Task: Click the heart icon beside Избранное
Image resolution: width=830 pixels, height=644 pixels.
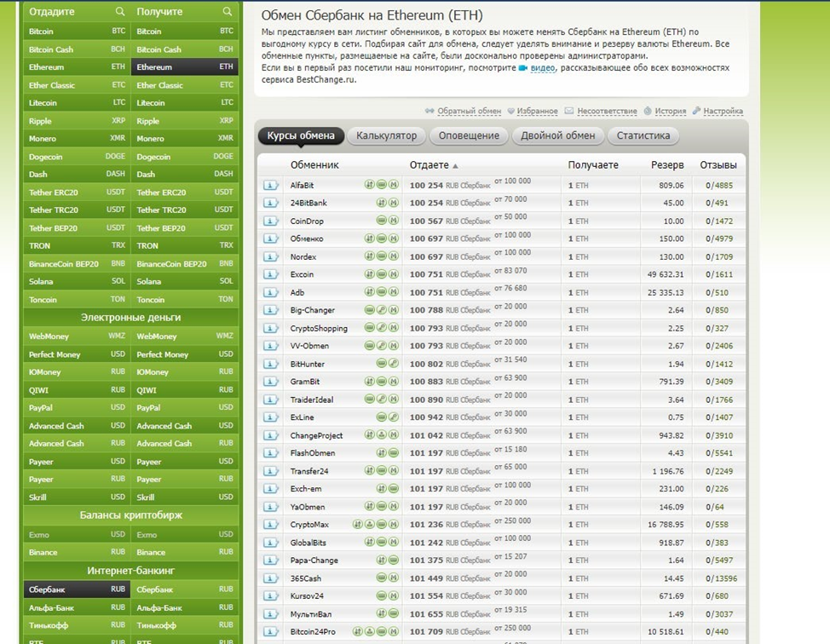Action: [510, 111]
